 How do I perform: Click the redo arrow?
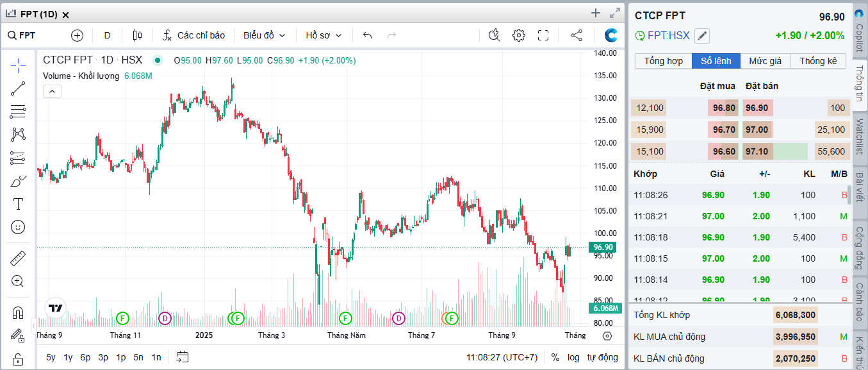pos(392,35)
